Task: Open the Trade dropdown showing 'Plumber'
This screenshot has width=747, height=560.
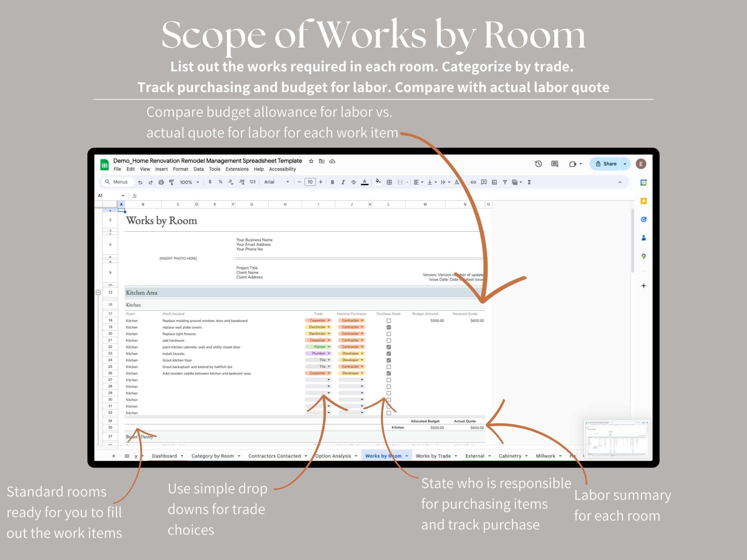Action: pyautogui.click(x=318, y=353)
